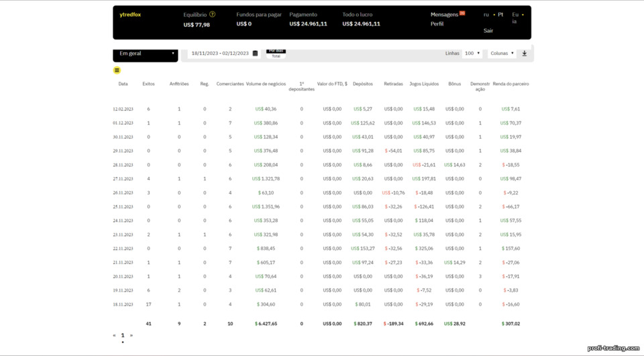Screen dimensions: 644x356
Task: Download the report with the download icon
Action: 525,54
